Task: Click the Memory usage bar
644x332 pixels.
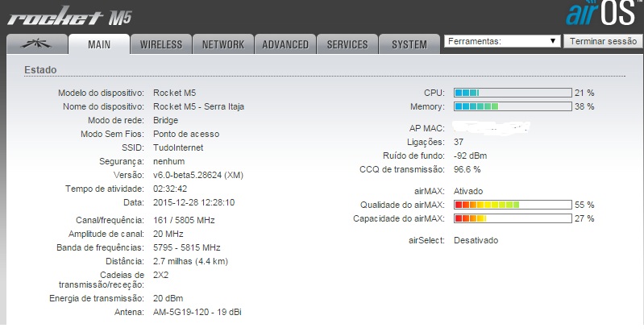Action: [513, 106]
